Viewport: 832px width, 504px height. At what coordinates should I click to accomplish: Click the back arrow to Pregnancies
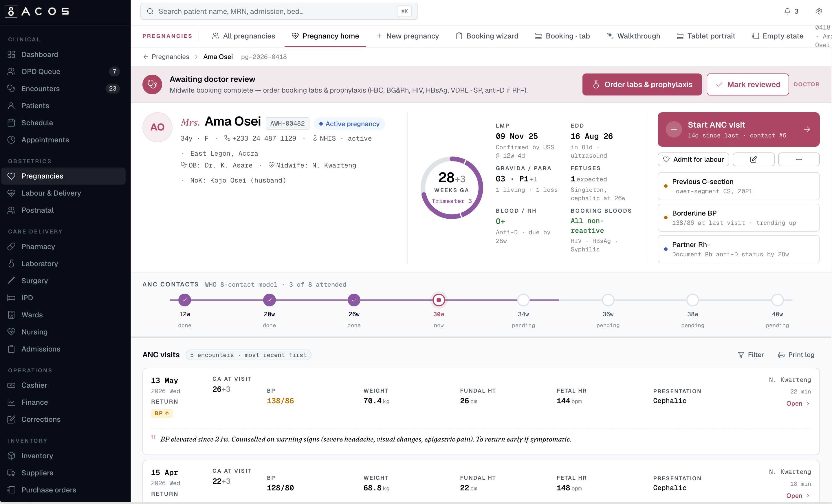tap(146, 57)
